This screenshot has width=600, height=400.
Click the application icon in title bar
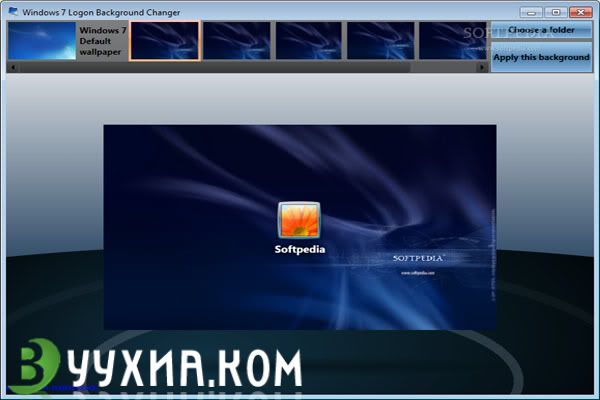(13, 12)
